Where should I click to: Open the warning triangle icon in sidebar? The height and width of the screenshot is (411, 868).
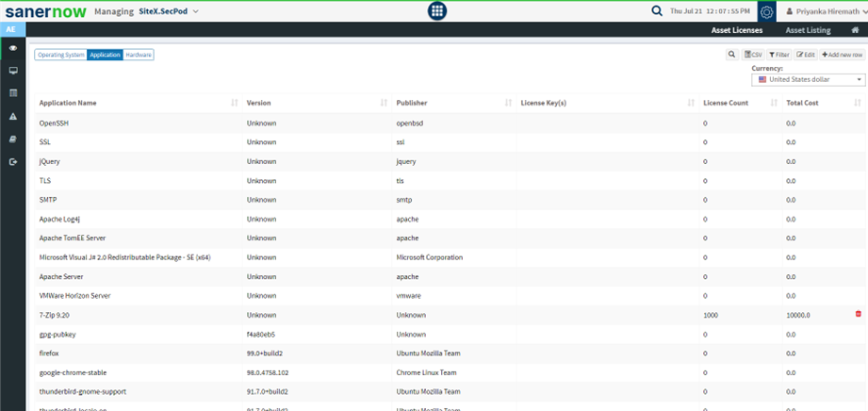click(x=13, y=116)
